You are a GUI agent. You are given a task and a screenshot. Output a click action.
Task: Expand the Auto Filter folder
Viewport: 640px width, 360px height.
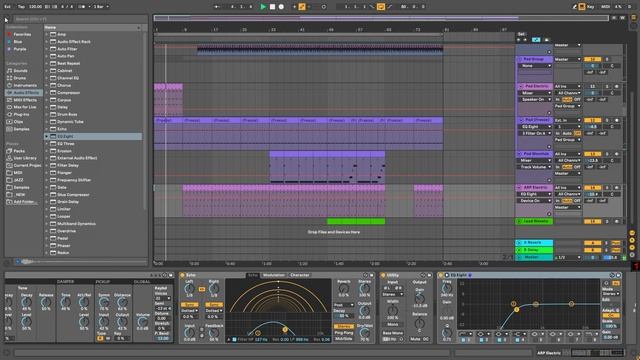tap(47, 49)
